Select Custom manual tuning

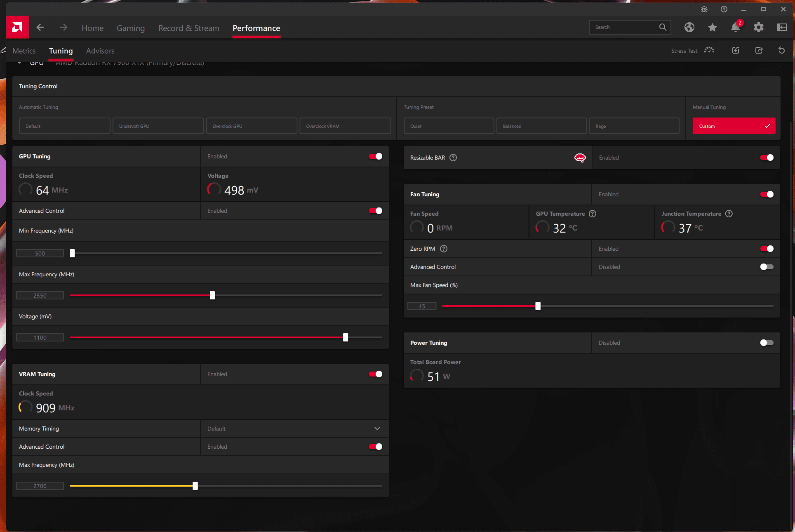pyautogui.click(x=734, y=126)
